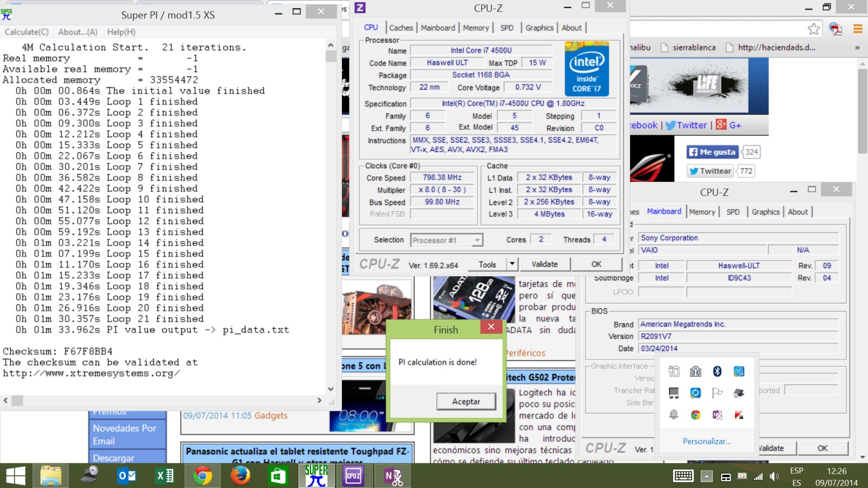Open Excel from the taskbar
The height and width of the screenshot is (488, 868).
tap(164, 476)
